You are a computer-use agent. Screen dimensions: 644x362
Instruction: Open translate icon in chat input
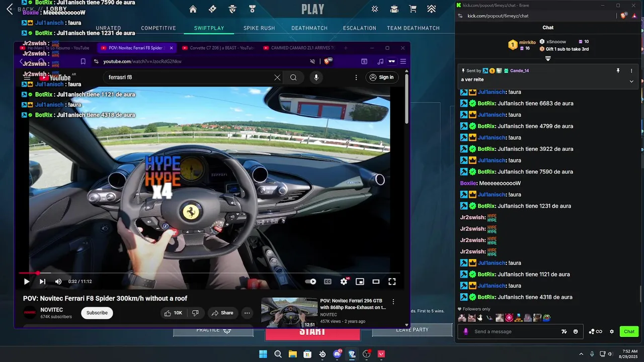click(x=565, y=331)
